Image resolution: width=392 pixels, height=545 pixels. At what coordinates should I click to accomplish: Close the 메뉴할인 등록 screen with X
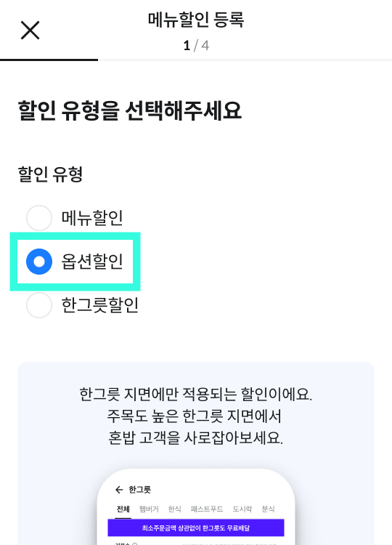pos(30,31)
